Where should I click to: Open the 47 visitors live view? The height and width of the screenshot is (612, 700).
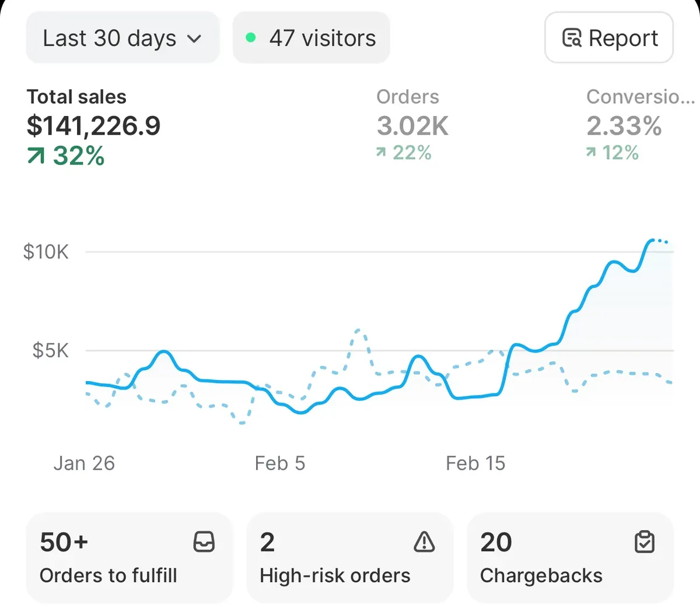point(311,38)
